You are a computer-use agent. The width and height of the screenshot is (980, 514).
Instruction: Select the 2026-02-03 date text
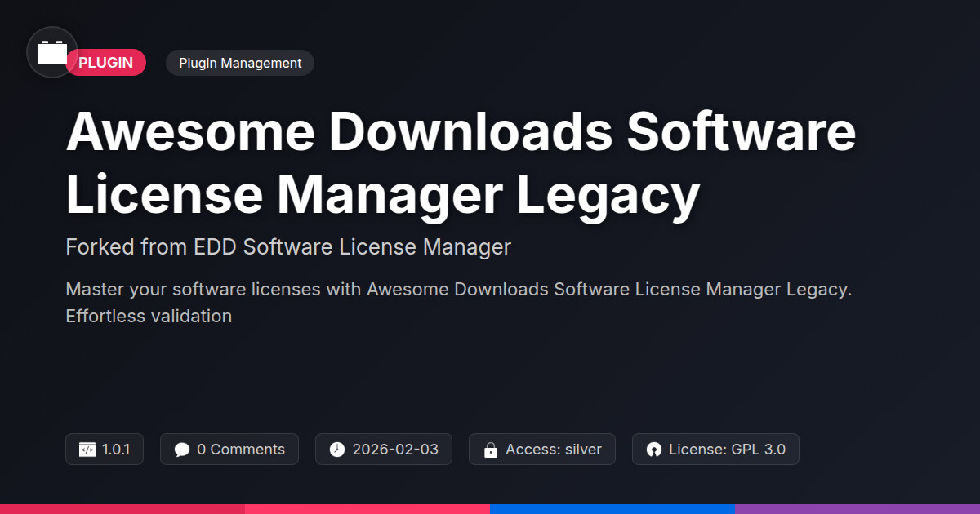tap(395, 450)
